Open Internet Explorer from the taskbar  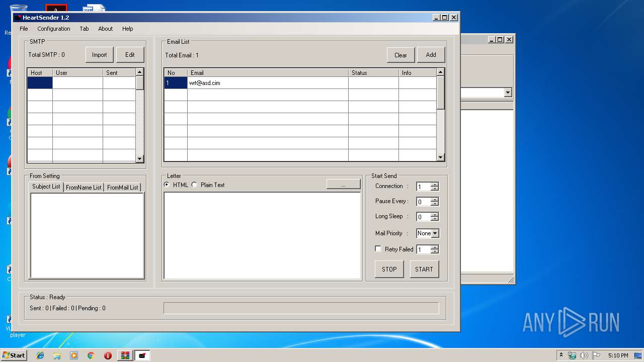coord(40,355)
